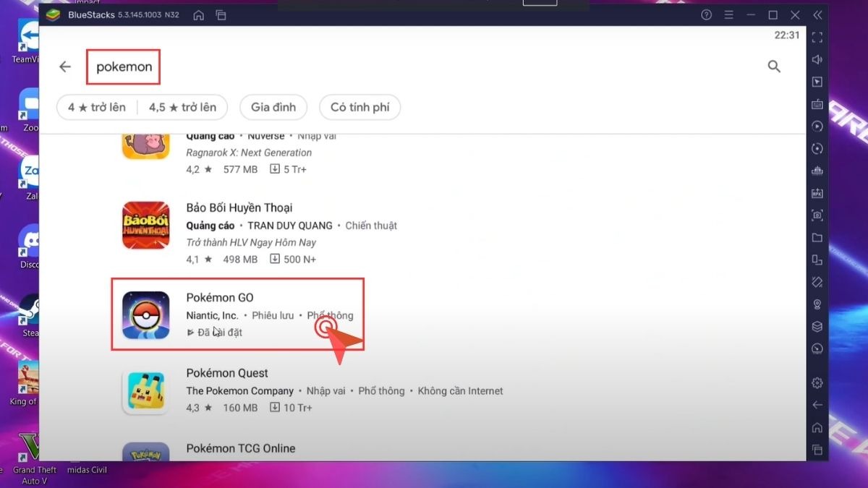Open the keyboard controls icon in sidebar

817,104
